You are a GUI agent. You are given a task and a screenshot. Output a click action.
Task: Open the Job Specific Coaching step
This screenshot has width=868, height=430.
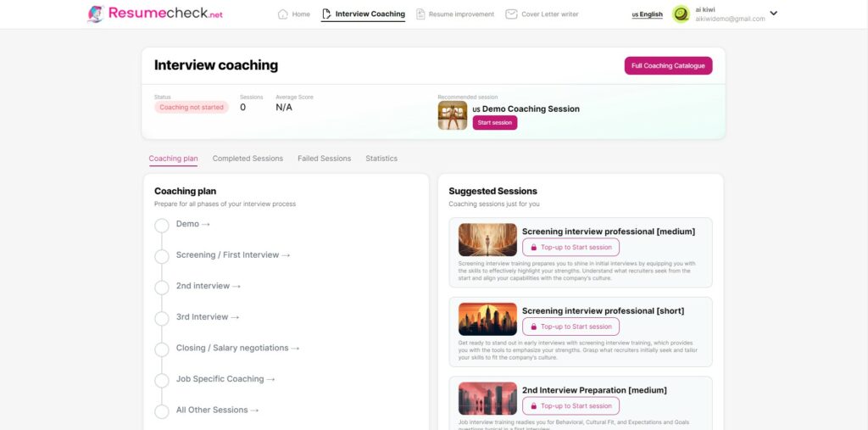225,379
